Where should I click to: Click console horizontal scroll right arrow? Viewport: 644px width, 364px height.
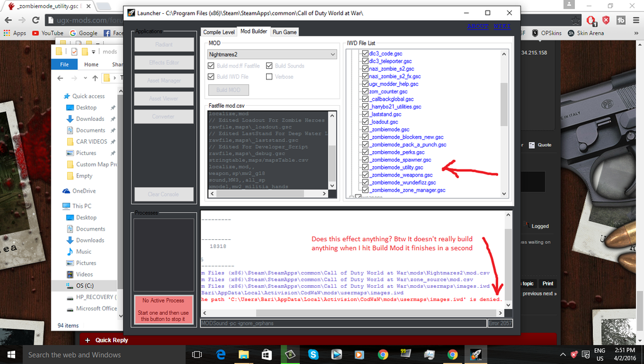[501, 313]
